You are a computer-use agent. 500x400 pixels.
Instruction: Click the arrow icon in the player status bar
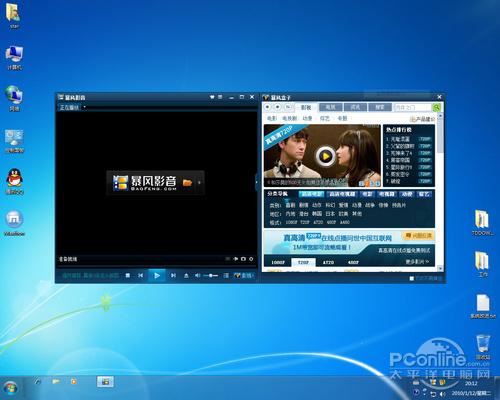tap(236, 259)
